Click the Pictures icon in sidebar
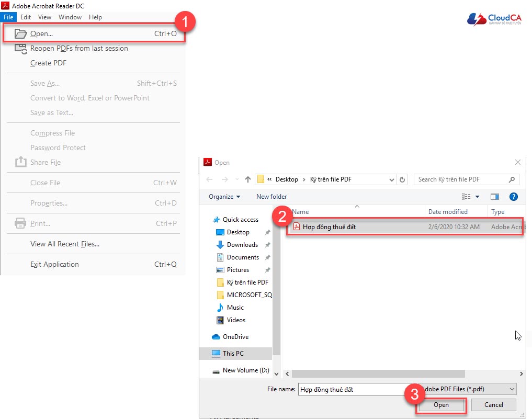This screenshot has width=532, height=419. click(220, 270)
